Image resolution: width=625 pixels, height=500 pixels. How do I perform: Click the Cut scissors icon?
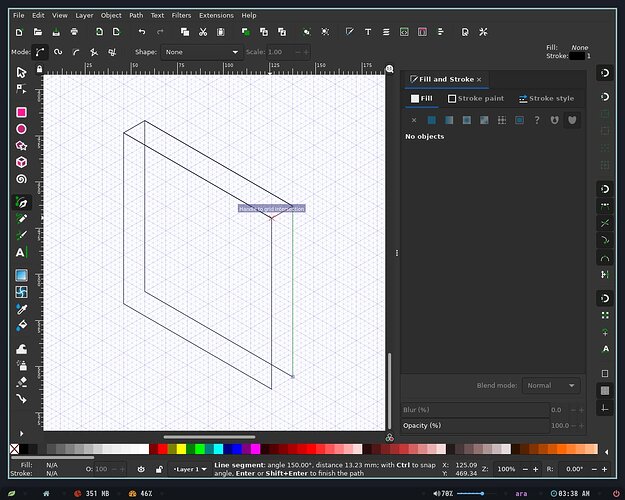pyautogui.click(x=203, y=32)
